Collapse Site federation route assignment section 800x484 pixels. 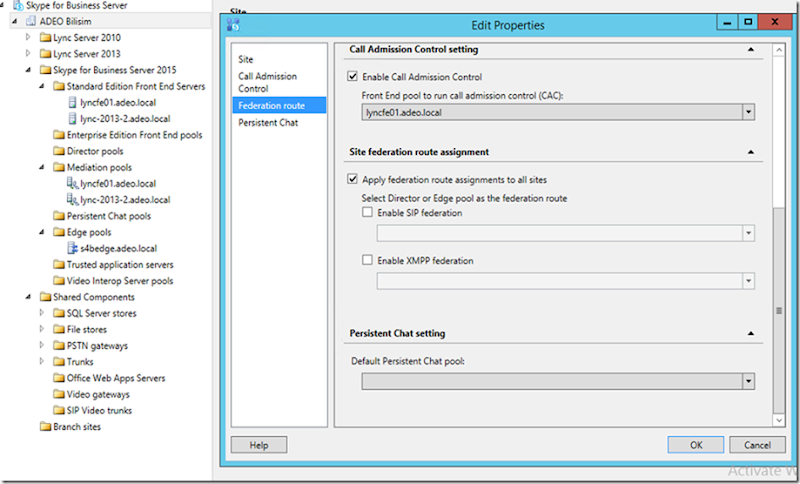751,152
